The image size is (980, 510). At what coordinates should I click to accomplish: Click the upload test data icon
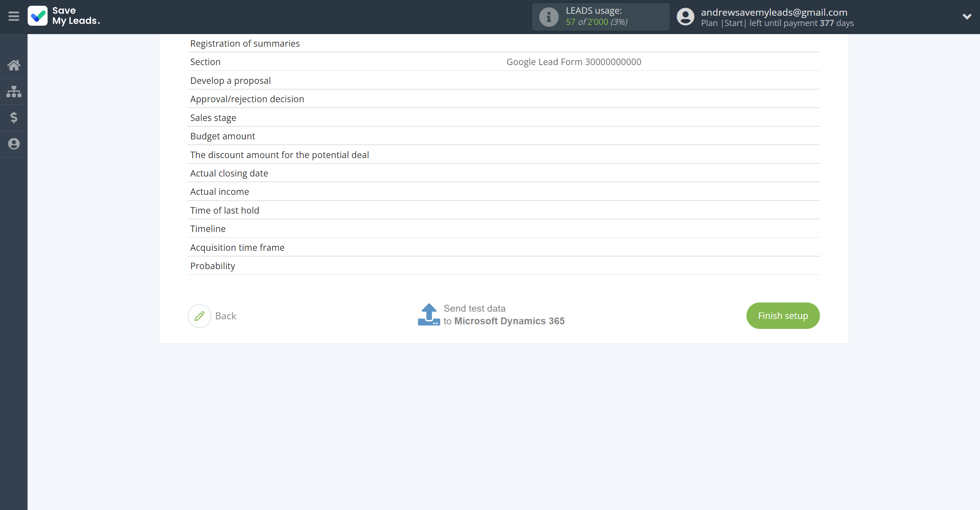[x=429, y=315]
